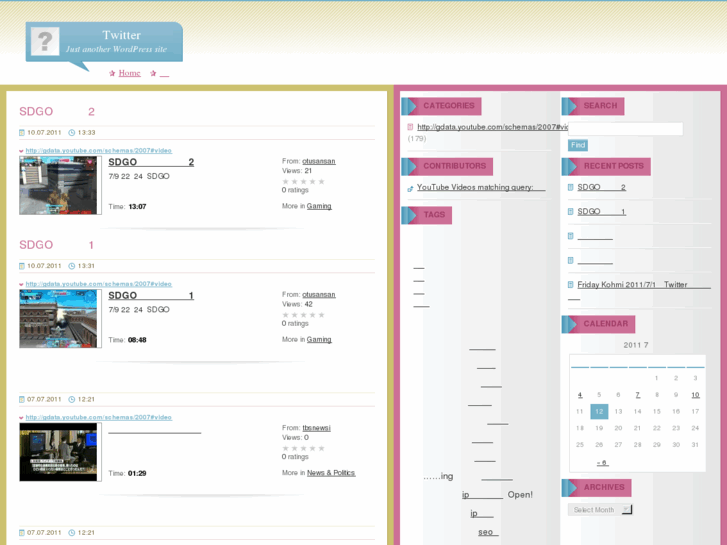Click the underlined SDGO 2 video title
The height and width of the screenshot is (545, 727).
(151, 162)
